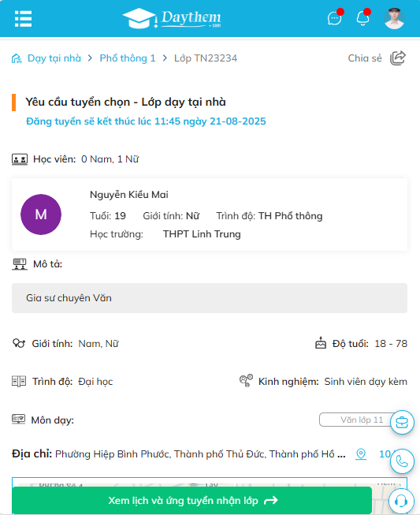
Task: Click the Chia sẻ label
Action: (365, 58)
